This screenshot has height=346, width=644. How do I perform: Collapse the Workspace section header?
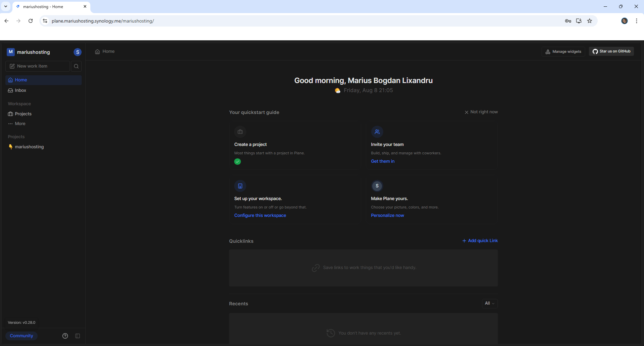19,104
